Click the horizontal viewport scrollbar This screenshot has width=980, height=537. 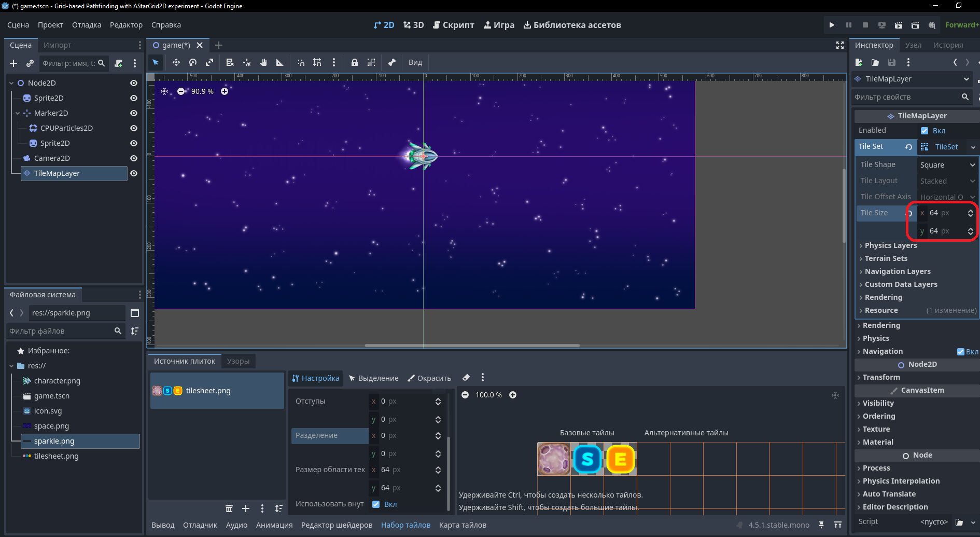click(472, 346)
